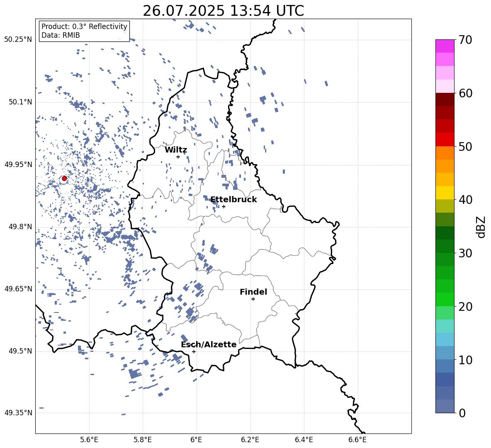Click the magenta 70 dBZ colorbar segment
Screen dimensions: 491x448
click(445, 46)
